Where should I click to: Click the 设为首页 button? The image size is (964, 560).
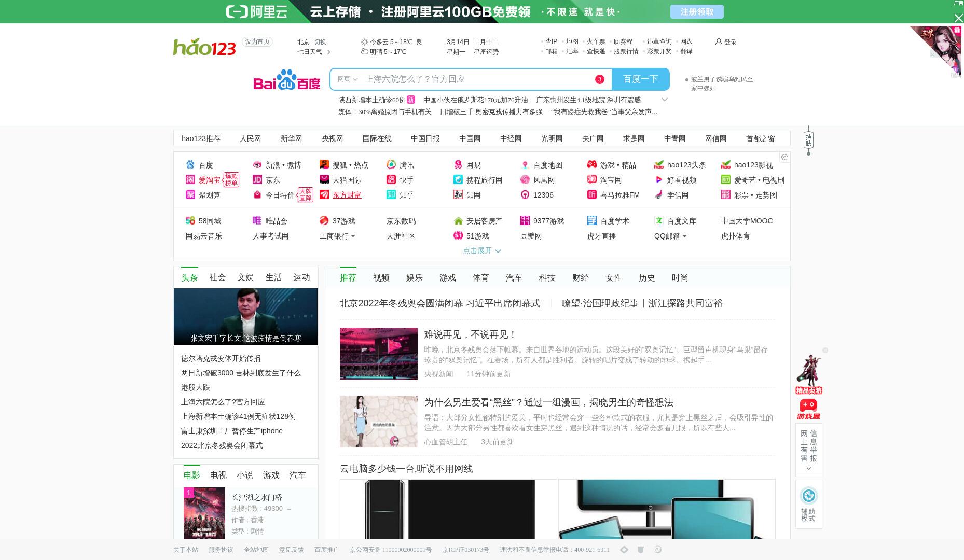[x=257, y=42]
